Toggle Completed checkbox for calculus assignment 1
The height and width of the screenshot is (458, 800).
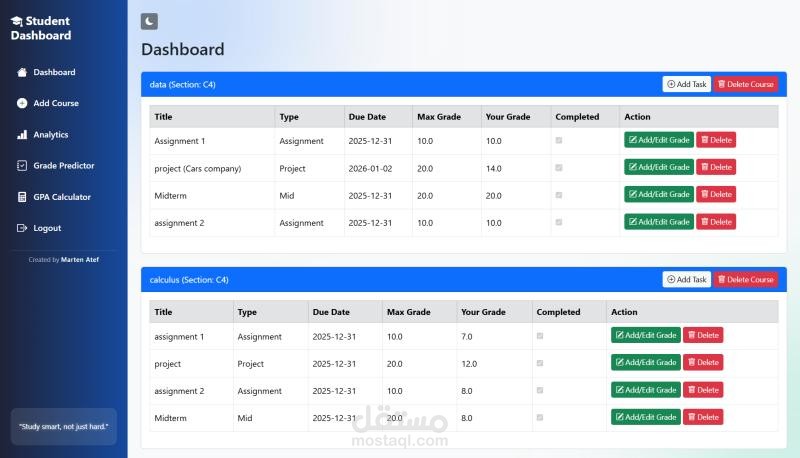tap(540, 336)
